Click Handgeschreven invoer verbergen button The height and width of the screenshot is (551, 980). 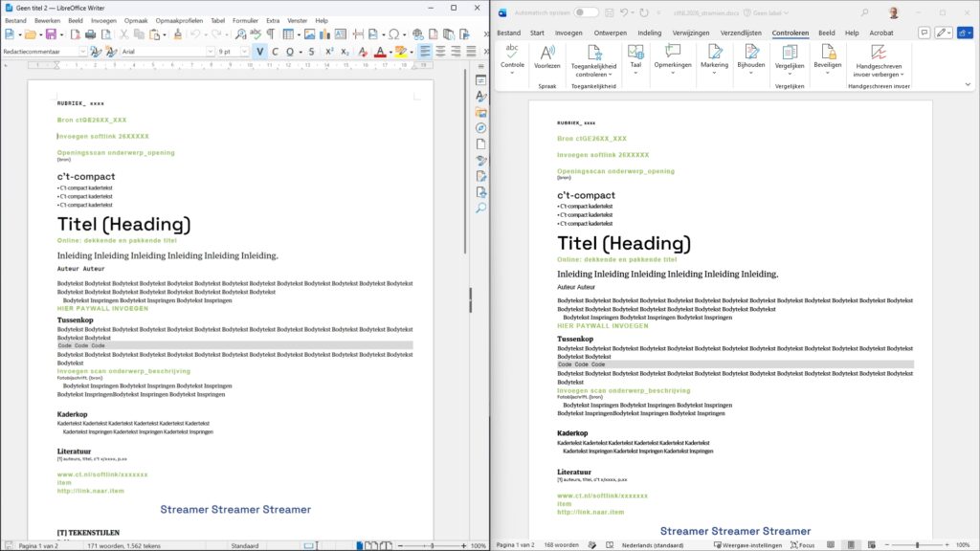pos(879,60)
